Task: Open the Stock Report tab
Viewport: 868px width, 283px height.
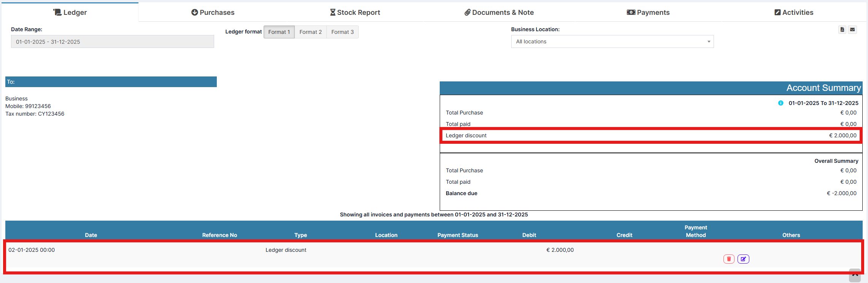Action: 355,13
